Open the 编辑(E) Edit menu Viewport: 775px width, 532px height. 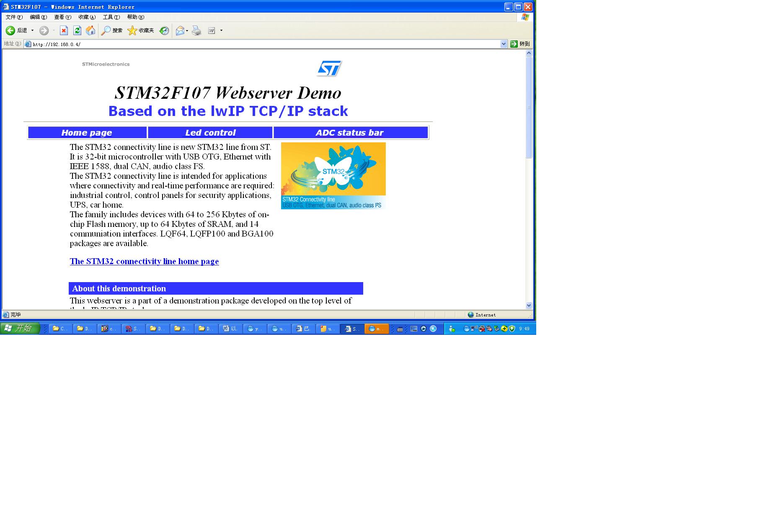coord(39,17)
